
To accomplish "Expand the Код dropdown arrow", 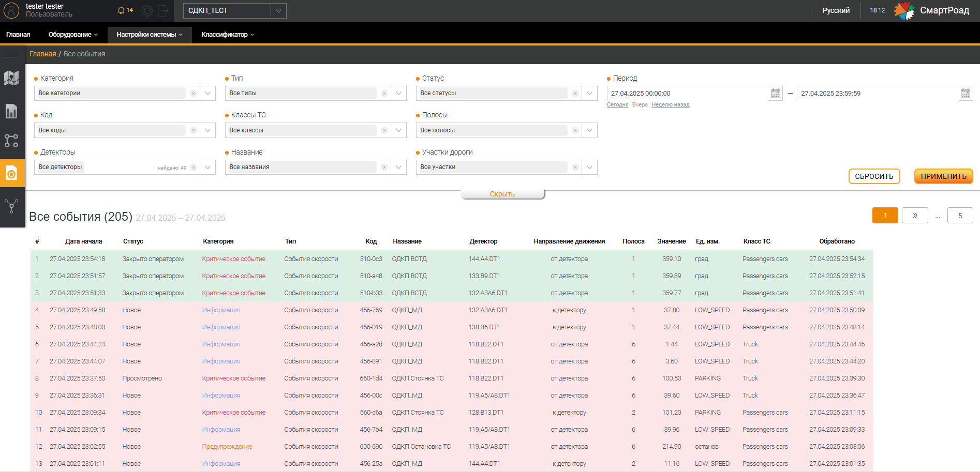I will (x=207, y=130).
